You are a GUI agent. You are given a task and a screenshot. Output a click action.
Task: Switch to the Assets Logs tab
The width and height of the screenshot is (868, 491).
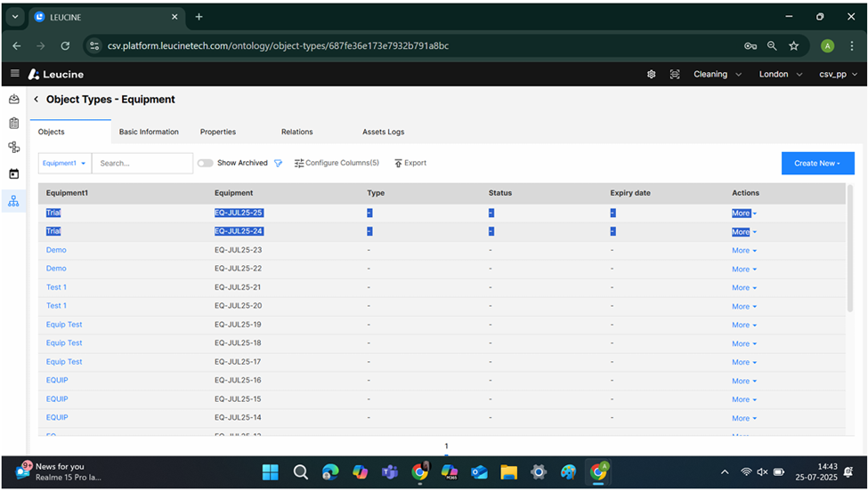(x=383, y=132)
